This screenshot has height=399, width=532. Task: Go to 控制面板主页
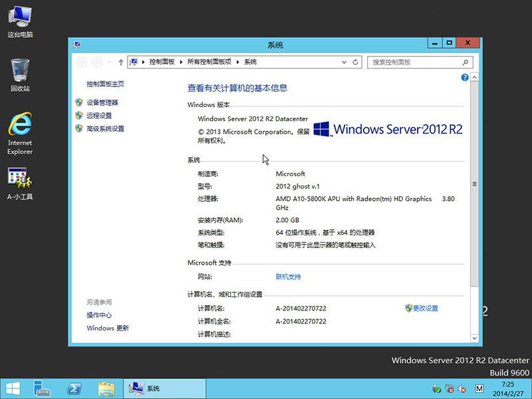[x=105, y=84]
